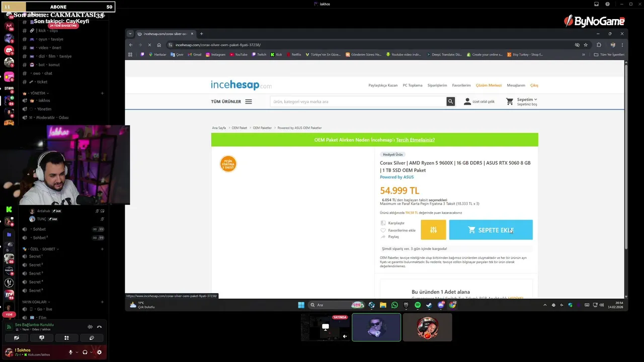Open Siparişlerim menu item

437,85
